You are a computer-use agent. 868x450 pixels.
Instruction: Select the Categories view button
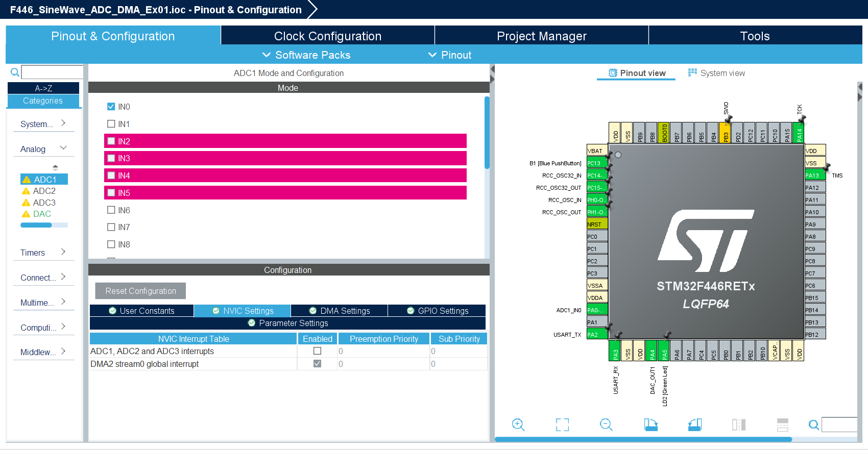point(43,101)
